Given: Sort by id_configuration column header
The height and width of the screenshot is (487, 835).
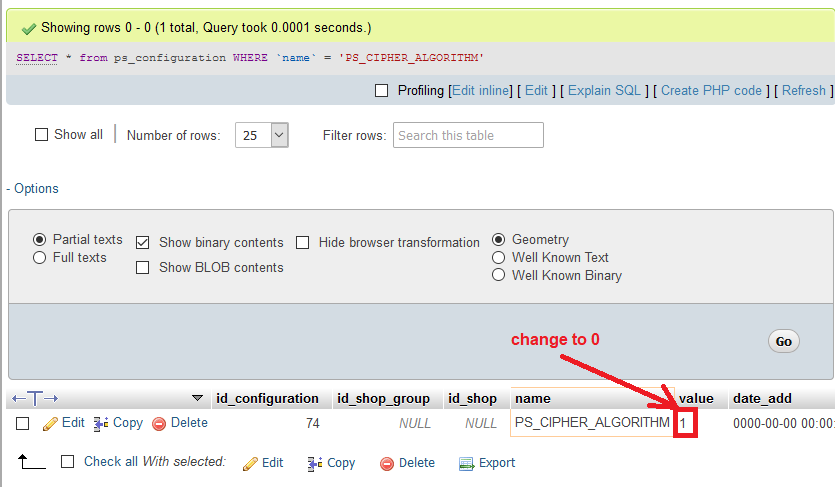Looking at the screenshot, I should click(267, 399).
